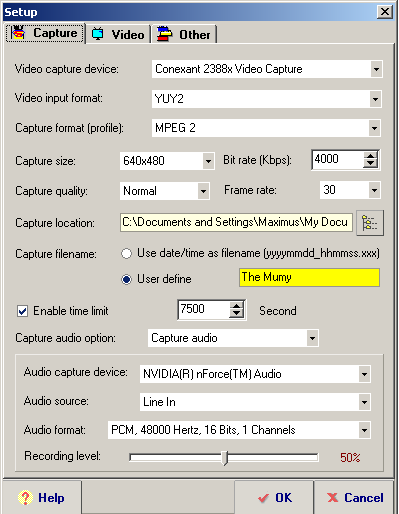Decrease time limit seconds with down arrow
Screen dimensions: 399x514
click(236, 314)
